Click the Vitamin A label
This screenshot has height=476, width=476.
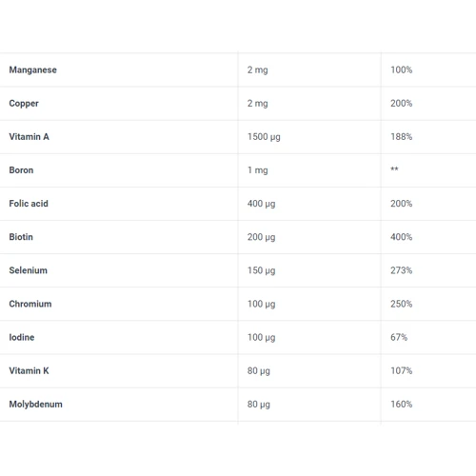point(29,137)
